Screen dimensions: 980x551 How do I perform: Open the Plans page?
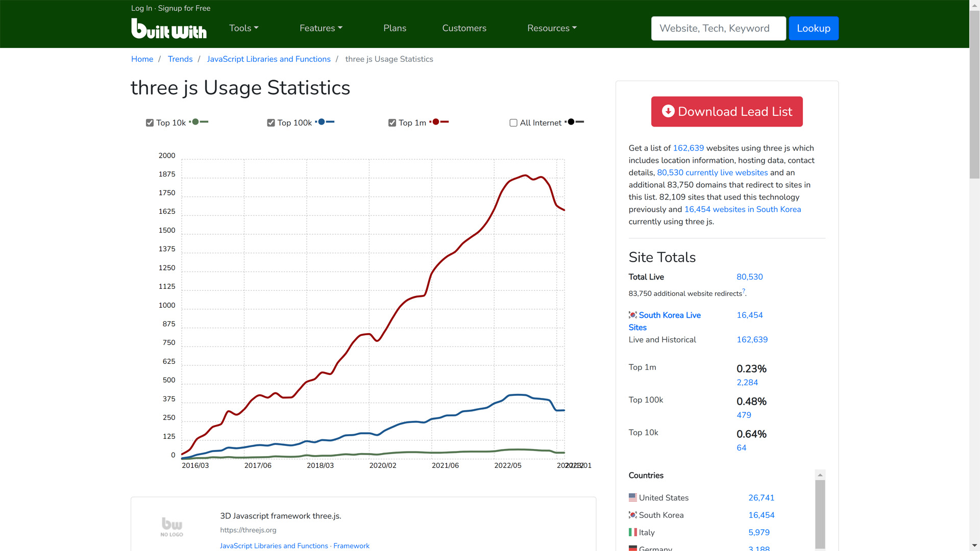395,28
